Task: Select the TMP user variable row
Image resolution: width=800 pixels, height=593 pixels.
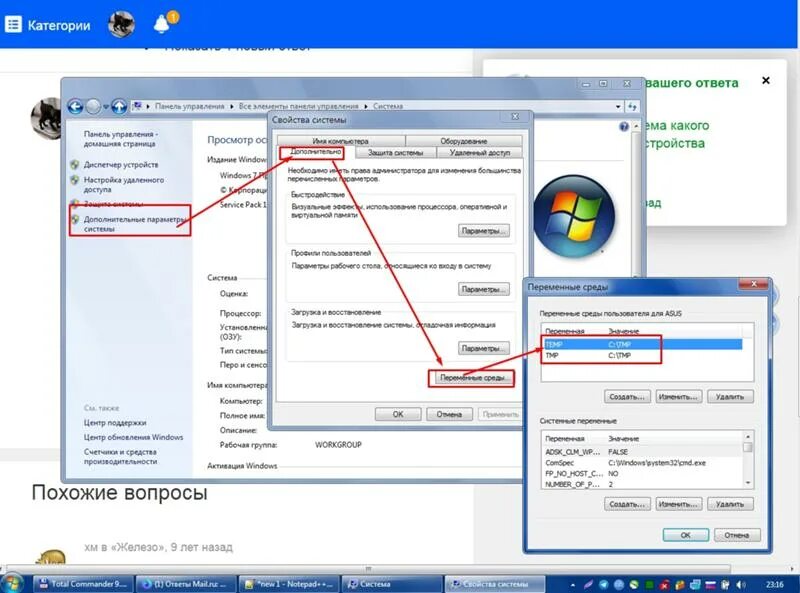Action: point(642,355)
